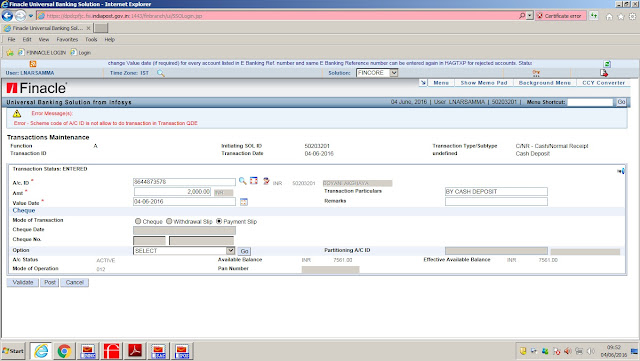The height and width of the screenshot is (361, 640).
Task: Open the calendar picker for Value Date
Action: [x=244, y=202]
